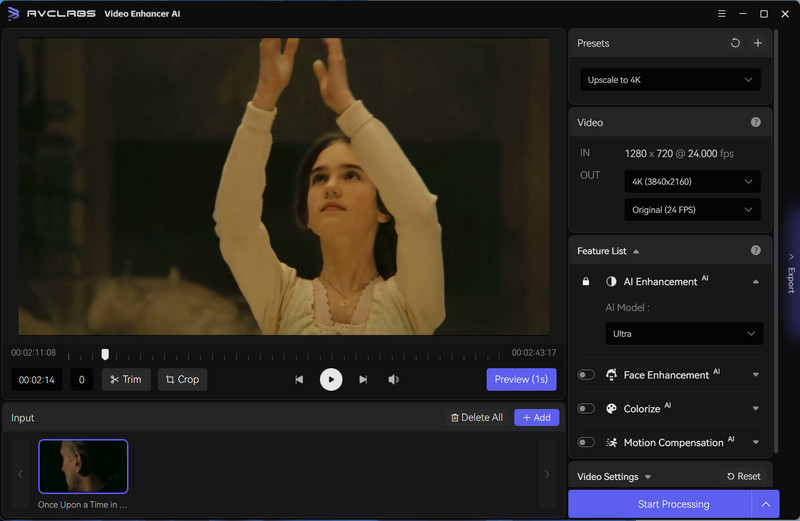
Task: Click the Colorize palette icon
Action: (x=611, y=408)
